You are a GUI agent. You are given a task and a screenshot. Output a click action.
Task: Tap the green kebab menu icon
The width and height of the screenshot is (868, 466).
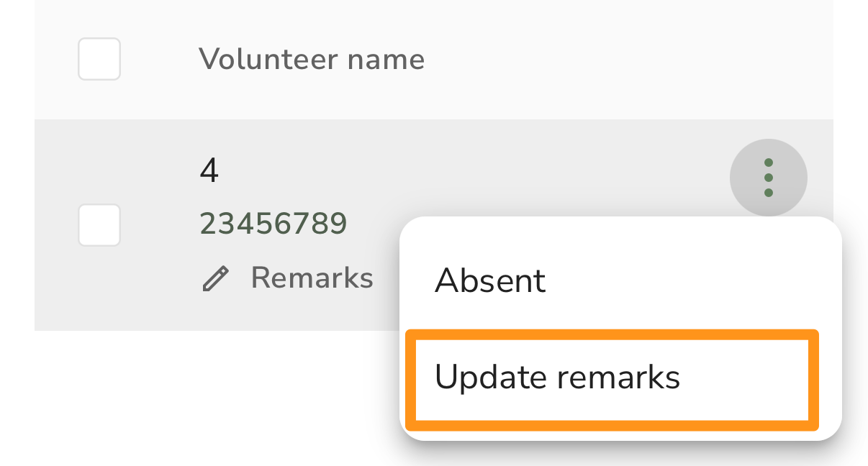click(x=768, y=178)
